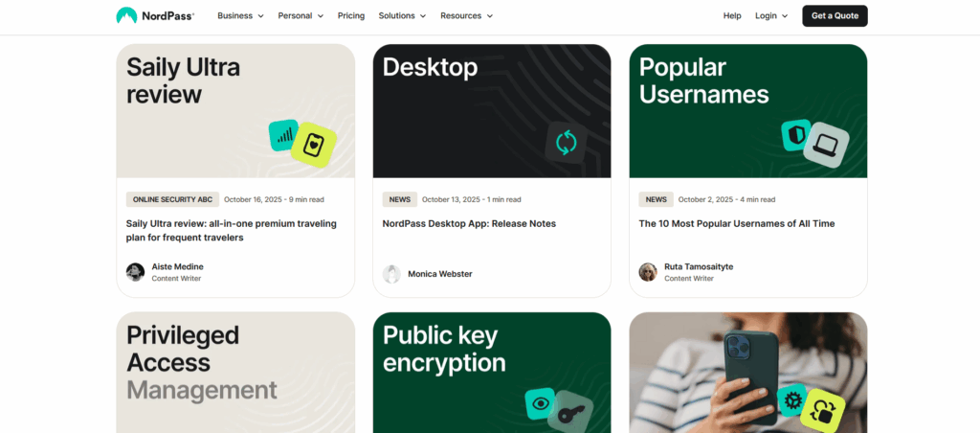Click the sync arrows icon on Desktop card
This screenshot has width=980, height=433.
pos(567,143)
